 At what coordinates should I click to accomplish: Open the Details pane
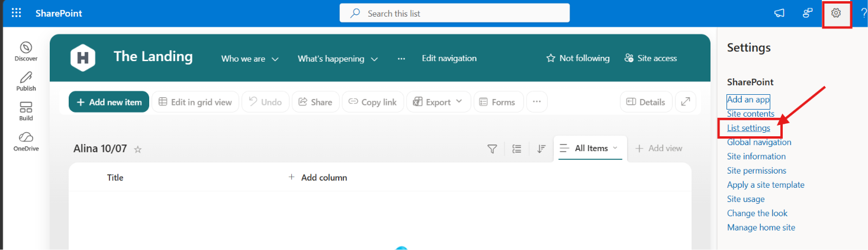pos(646,102)
